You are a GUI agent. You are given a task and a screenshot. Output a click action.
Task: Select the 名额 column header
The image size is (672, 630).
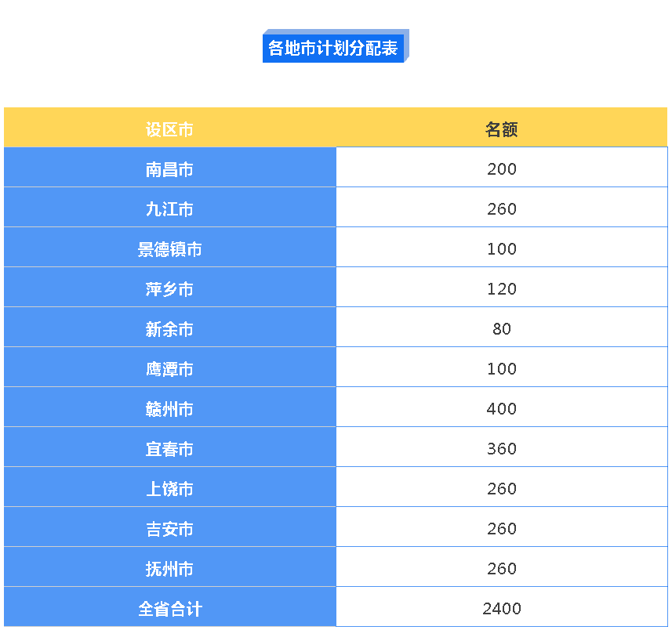(501, 129)
